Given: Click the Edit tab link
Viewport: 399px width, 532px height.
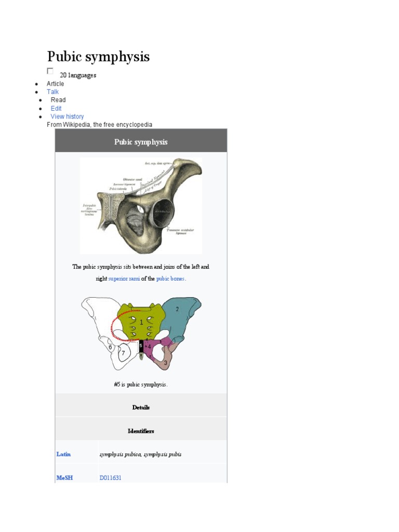Looking at the screenshot, I should click(x=56, y=109).
